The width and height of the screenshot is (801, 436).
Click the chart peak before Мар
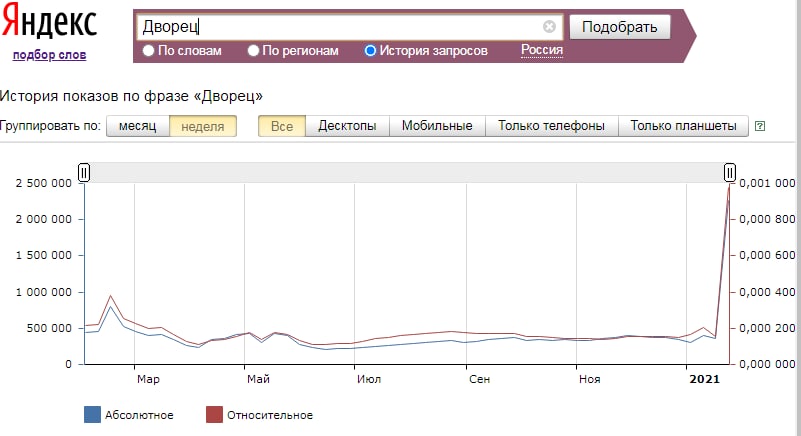[110, 296]
